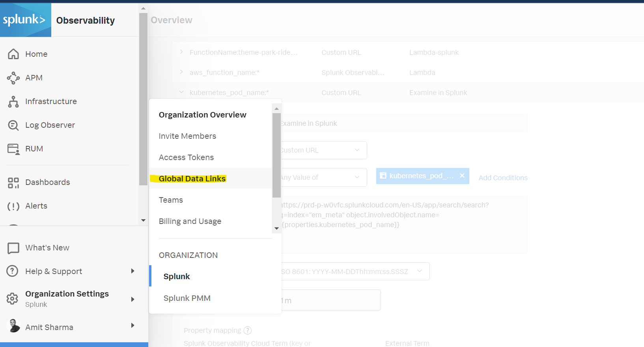Expand the aws_function_name:* row
The image size is (644, 347).
181,72
